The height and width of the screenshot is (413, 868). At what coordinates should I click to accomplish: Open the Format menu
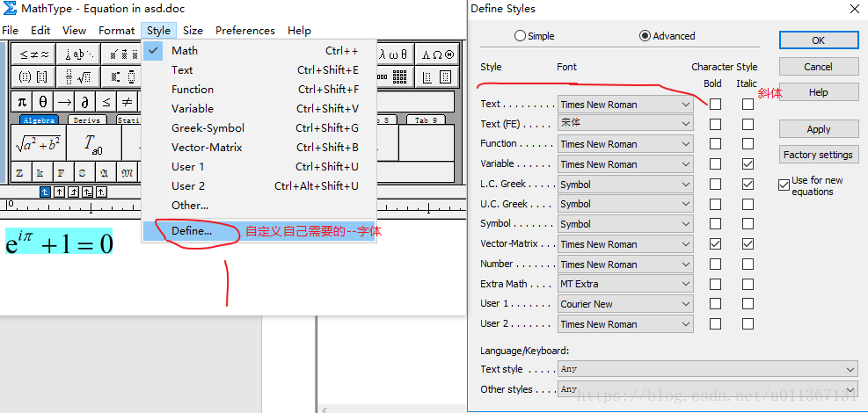pos(116,31)
